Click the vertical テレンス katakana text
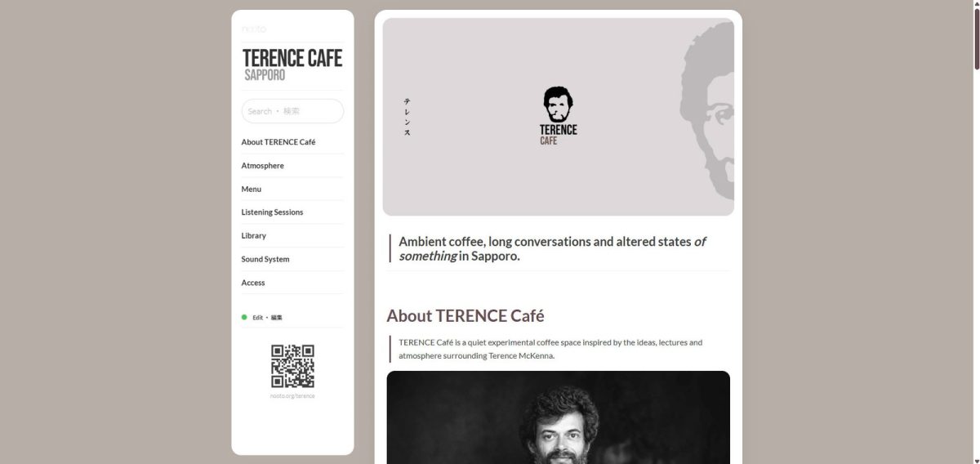Viewport: 980px width, 464px height. tap(407, 117)
